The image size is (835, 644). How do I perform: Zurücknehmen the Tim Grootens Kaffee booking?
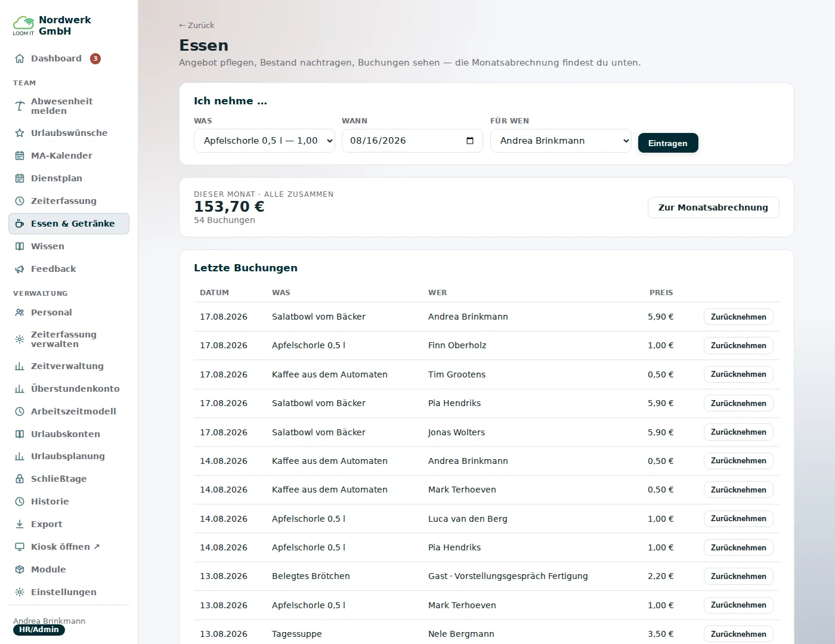pyautogui.click(x=738, y=374)
